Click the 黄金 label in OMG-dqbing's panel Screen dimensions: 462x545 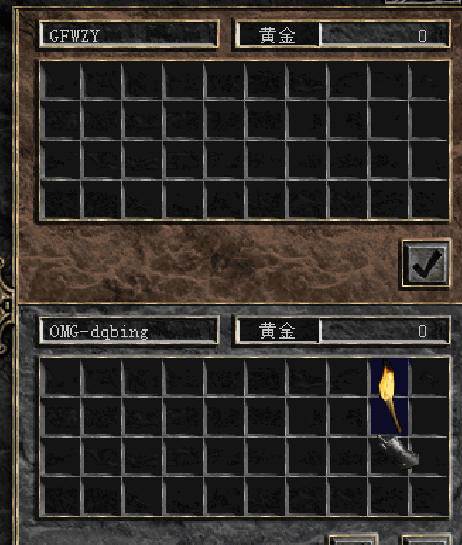[x=277, y=330]
